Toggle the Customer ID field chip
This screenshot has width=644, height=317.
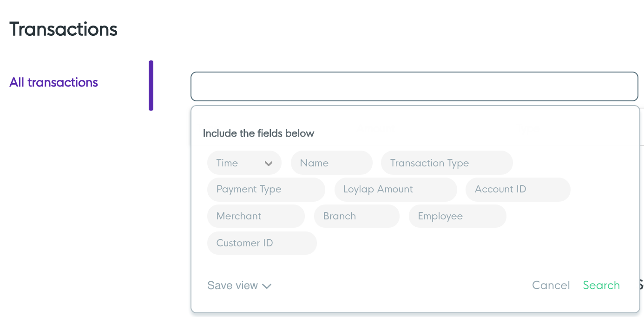262,243
